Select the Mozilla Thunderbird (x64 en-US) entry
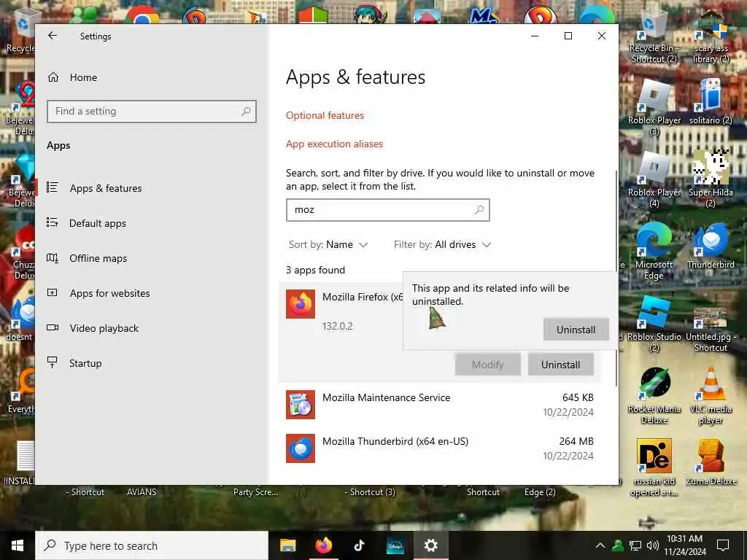Screen dimensions: 747x560 tap(440, 448)
